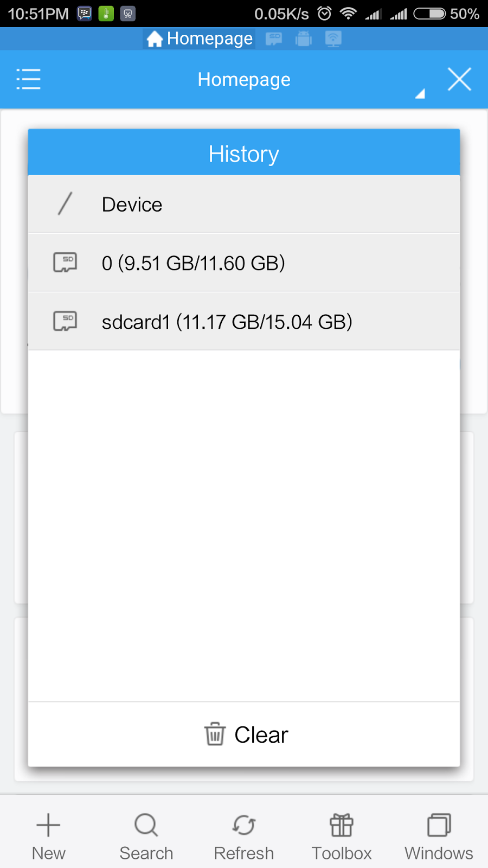Clear the history list
The height and width of the screenshot is (868, 488).
point(246,735)
